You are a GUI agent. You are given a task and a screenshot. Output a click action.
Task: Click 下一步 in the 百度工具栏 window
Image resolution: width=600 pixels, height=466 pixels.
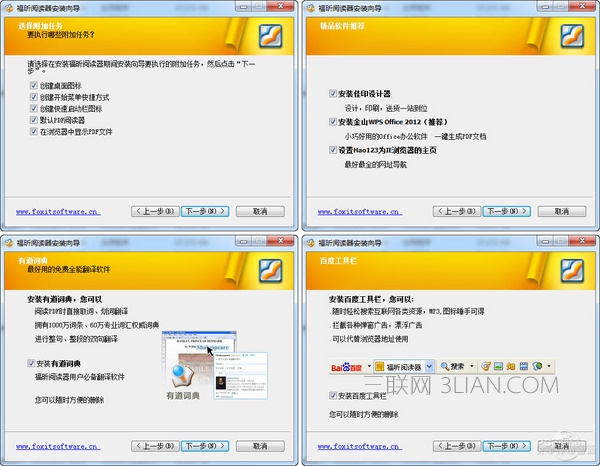(507, 446)
